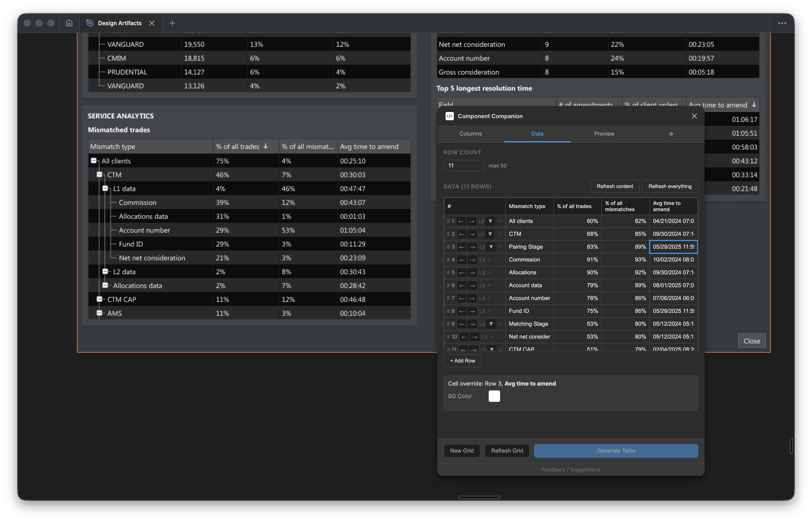The height and width of the screenshot is (522, 812).
Task: Toggle sort direction on Avg time to amend
Action: pos(754,105)
